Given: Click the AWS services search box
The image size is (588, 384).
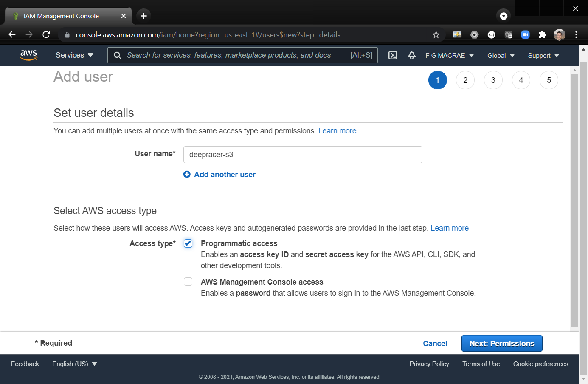Looking at the screenshot, I should click(x=243, y=55).
